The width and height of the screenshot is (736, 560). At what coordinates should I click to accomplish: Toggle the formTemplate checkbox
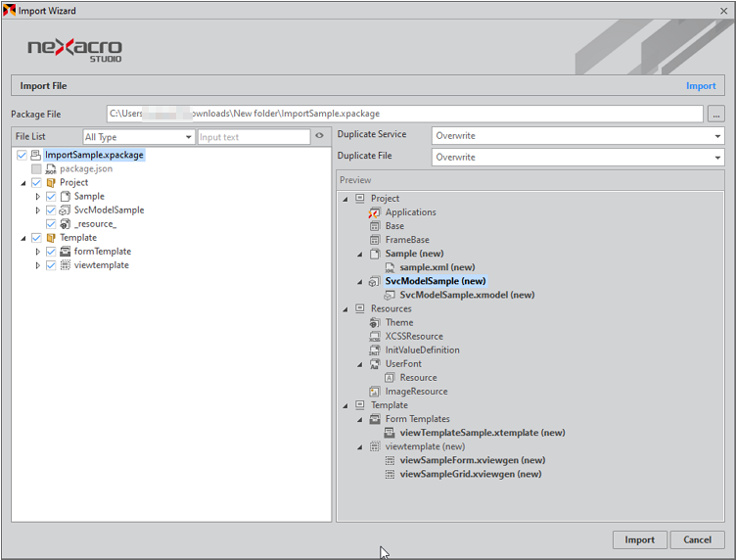click(x=51, y=252)
